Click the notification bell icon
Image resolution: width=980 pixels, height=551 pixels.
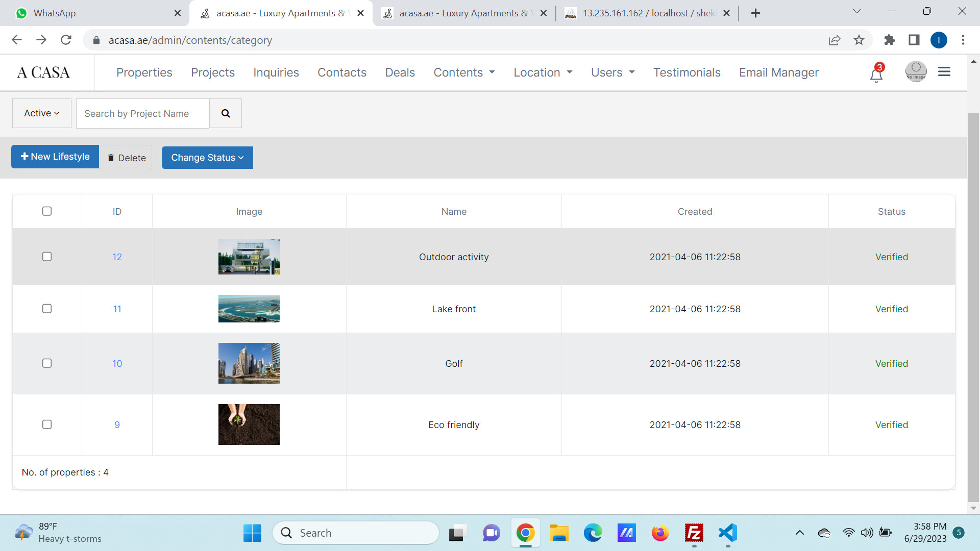click(876, 74)
